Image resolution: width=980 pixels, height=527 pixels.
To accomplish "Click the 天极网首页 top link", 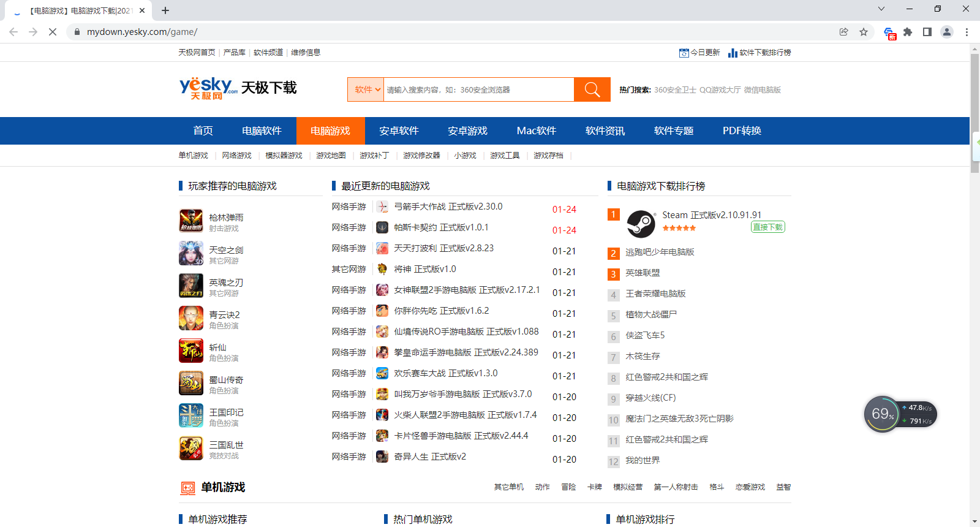I will [197, 53].
